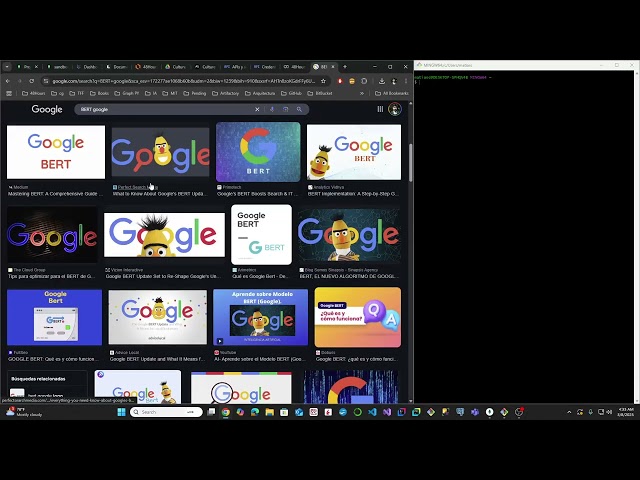Open the BitBucket bookmark folder

(x=320, y=93)
